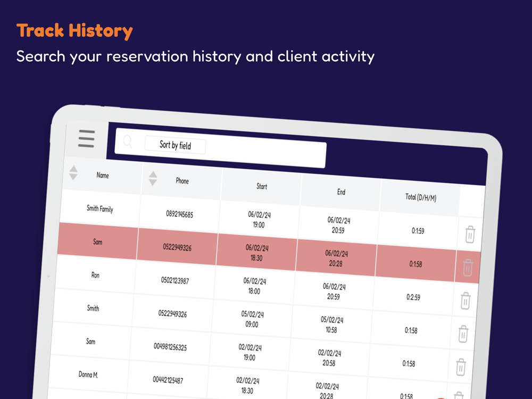Delete the Smith 05/02/24 reservation

463,334
